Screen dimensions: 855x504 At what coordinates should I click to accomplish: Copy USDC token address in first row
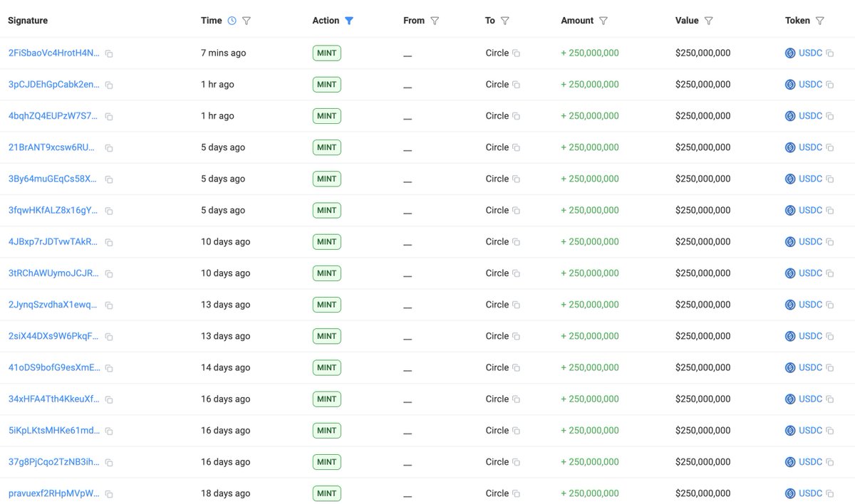coord(829,53)
